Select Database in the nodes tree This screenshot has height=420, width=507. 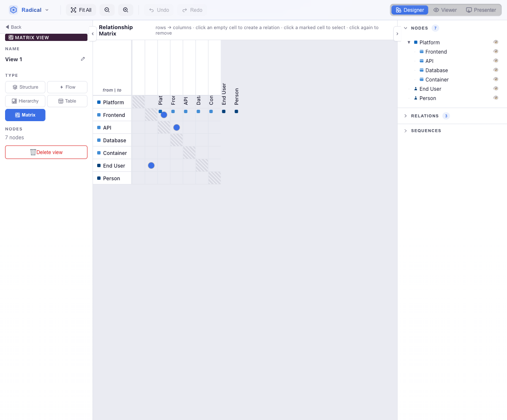(x=436, y=70)
